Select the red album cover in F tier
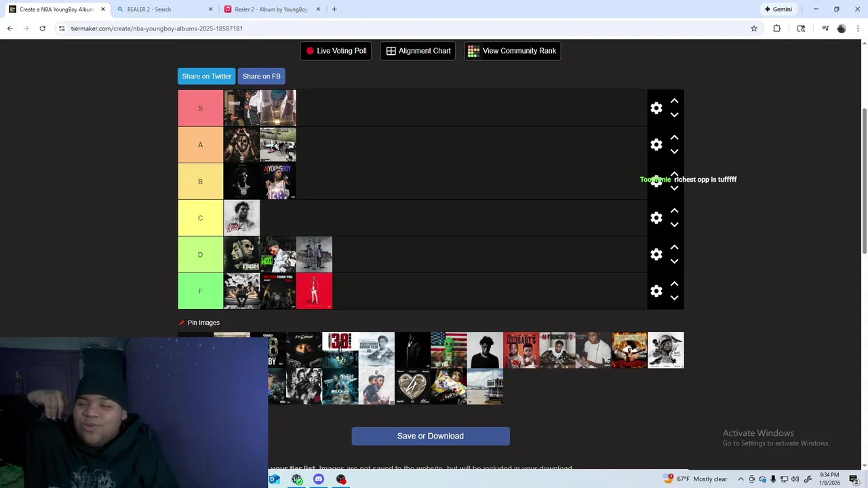Viewport: 868px width, 488px height. pyautogui.click(x=314, y=291)
